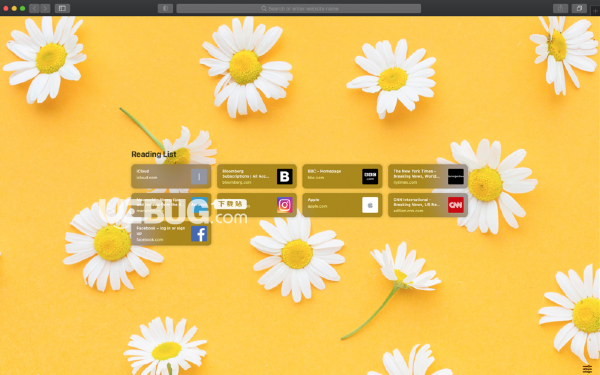Close the Safari window with red button
This screenshot has width=600, height=375.
(x=6, y=8)
